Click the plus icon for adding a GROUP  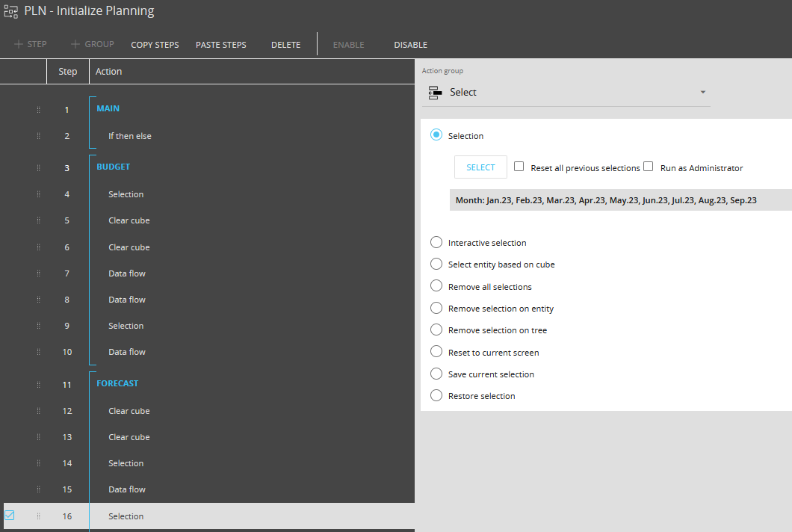(x=75, y=45)
